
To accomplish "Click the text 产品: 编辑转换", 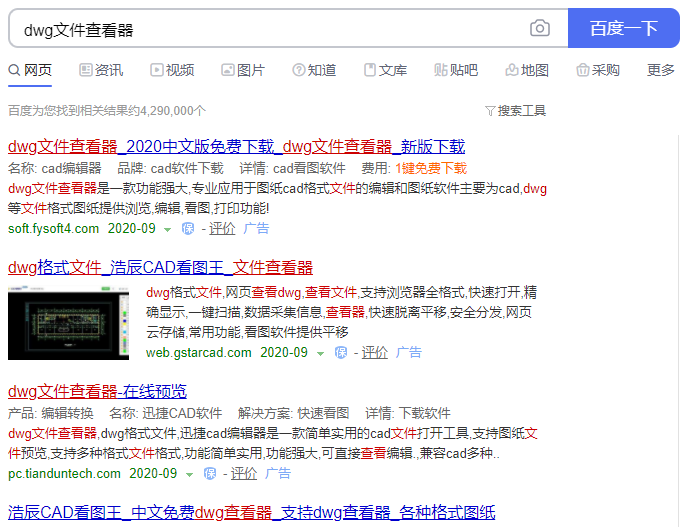I will click(x=51, y=413).
